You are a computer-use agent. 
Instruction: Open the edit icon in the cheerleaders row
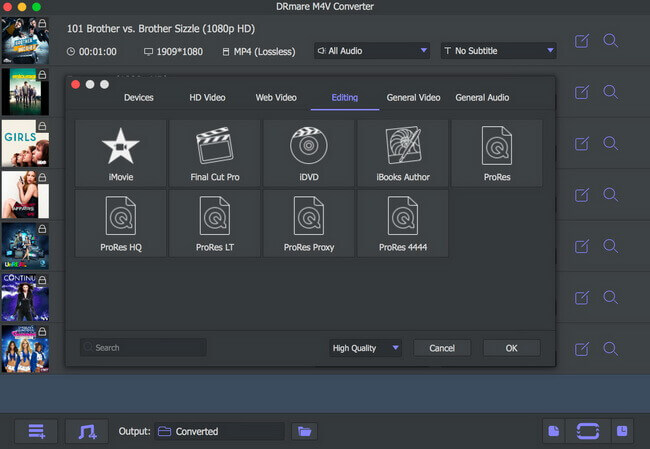point(582,349)
